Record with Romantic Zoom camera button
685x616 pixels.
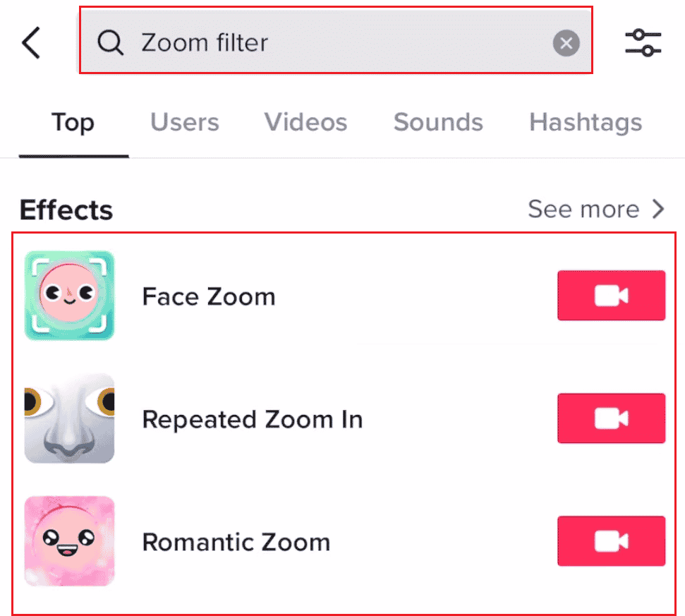tap(611, 541)
